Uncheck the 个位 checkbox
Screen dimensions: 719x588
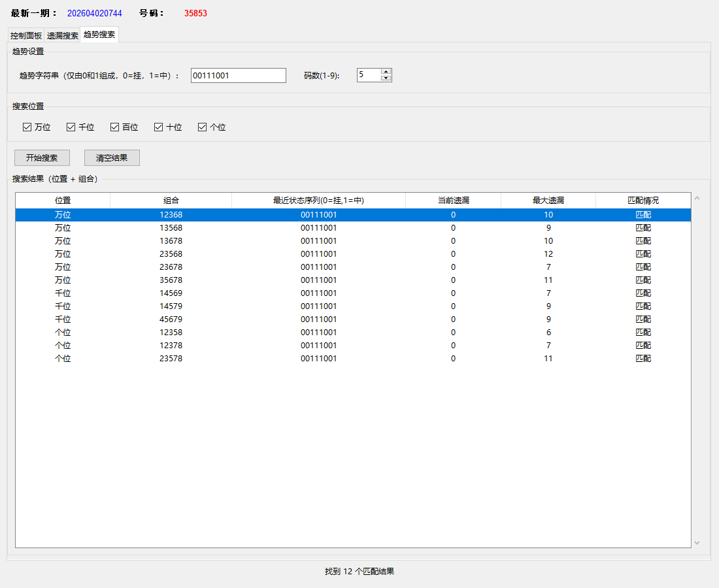203,127
